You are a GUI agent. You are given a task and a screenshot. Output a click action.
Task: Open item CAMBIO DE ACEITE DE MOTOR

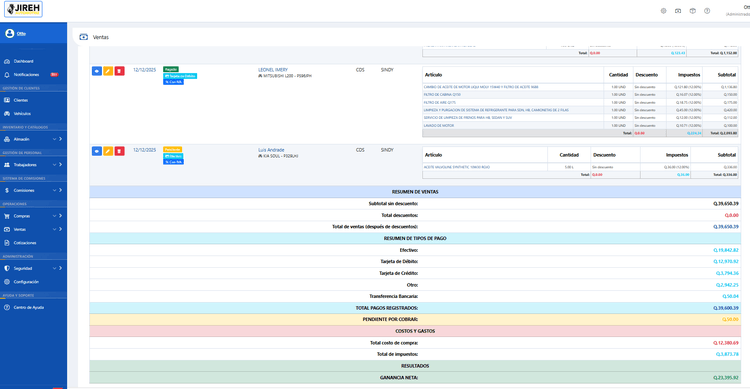(481, 87)
